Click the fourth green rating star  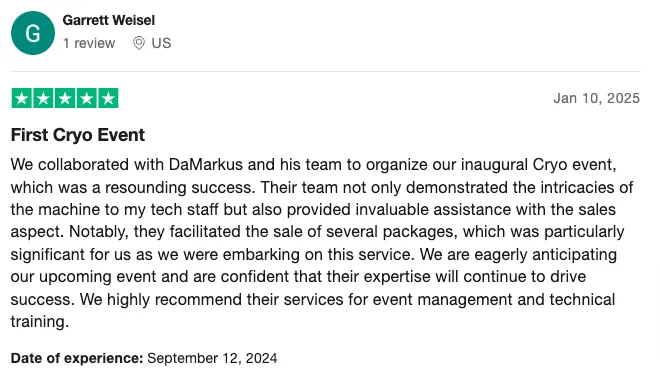tap(86, 98)
